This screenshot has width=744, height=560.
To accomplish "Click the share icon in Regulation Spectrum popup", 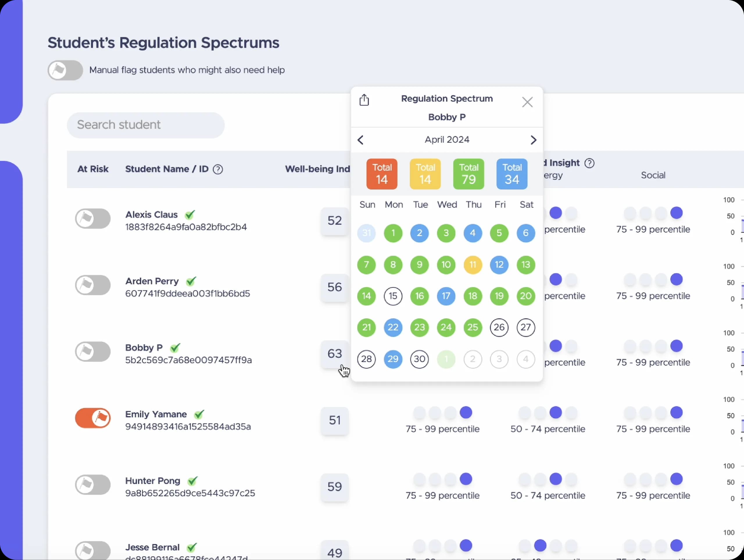I will [x=364, y=100].
